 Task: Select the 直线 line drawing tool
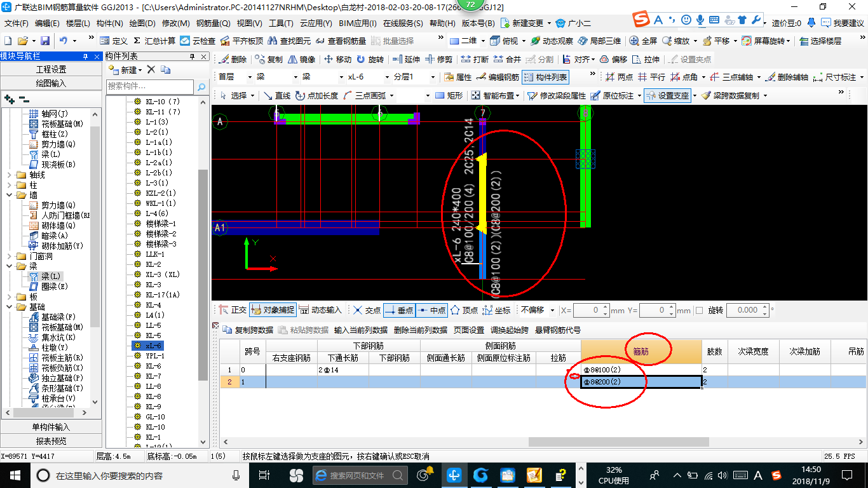[x=277, y=95]
